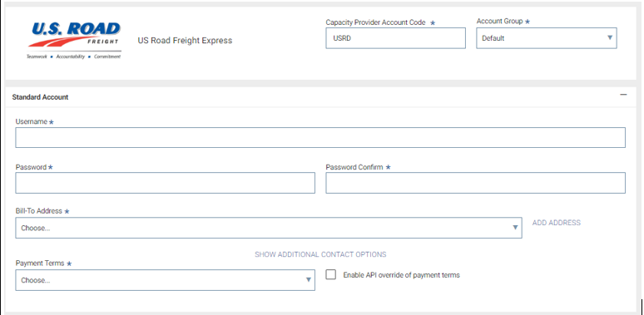
Task: Click the US Road Freight Express title
Action: [x=185, y=40]
